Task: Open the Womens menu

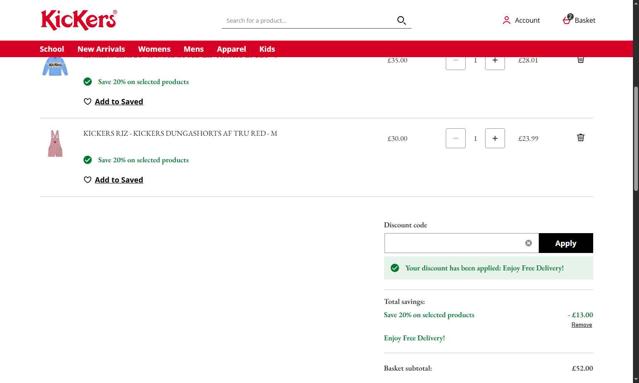Action: (x=154, y=49)
